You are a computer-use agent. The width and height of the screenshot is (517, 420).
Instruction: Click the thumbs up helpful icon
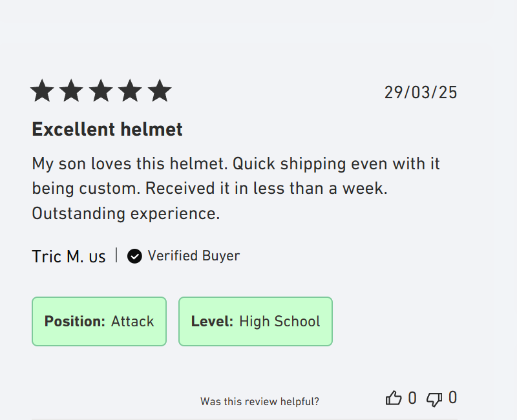point(394,398)
